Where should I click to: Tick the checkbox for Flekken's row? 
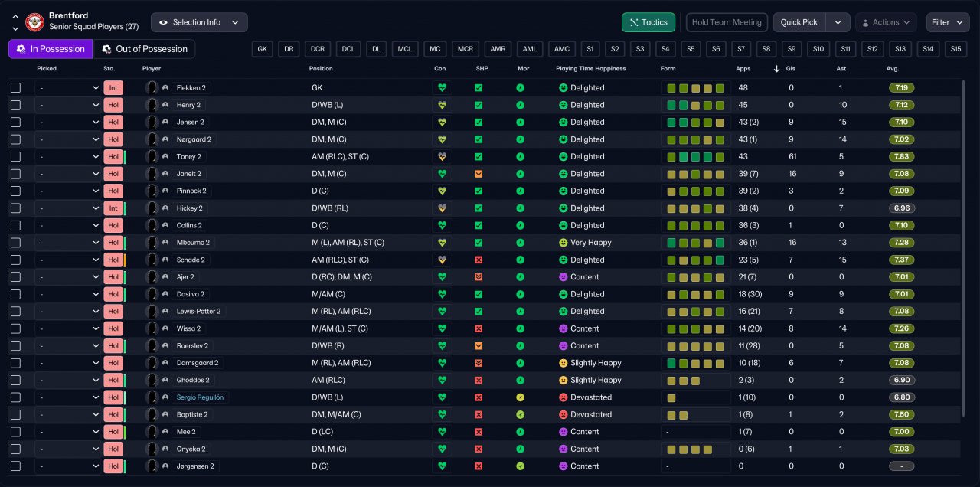tap(15, 88)
